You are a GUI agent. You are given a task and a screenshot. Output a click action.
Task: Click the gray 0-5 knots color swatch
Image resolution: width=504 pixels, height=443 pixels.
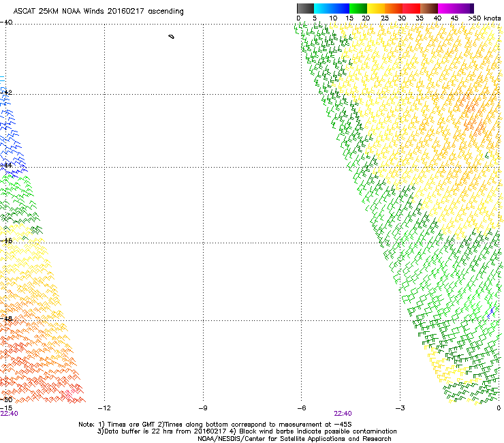(305, 8)
